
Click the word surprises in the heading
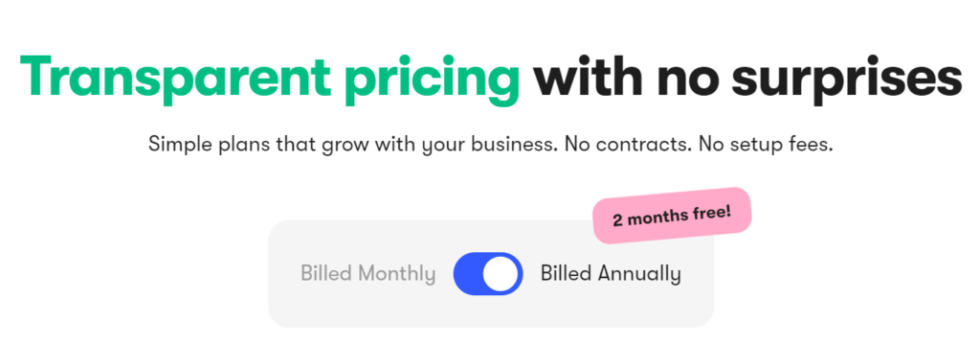click(847, 81)
